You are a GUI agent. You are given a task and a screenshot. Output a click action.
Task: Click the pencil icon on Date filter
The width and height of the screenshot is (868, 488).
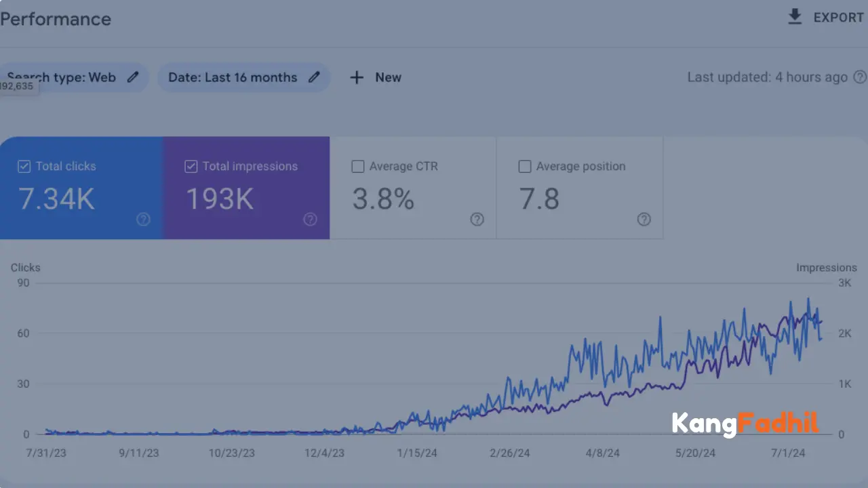314,77
